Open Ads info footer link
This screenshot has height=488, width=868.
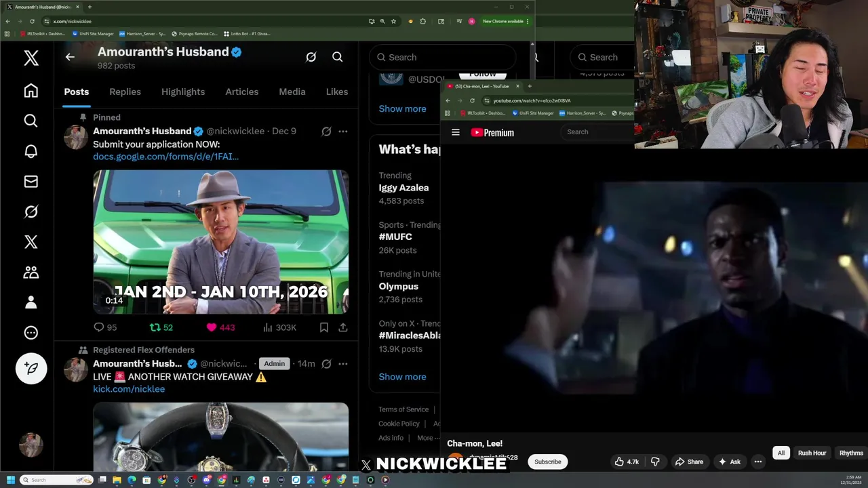coord(391,438)
